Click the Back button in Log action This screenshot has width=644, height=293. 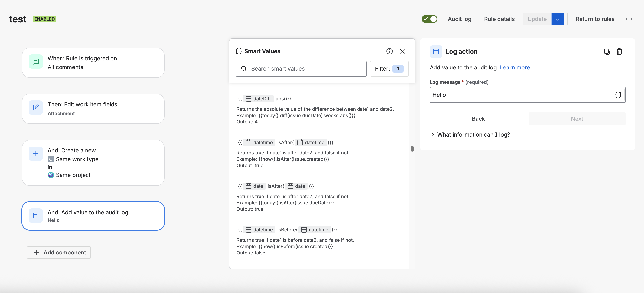pos(478,118)
